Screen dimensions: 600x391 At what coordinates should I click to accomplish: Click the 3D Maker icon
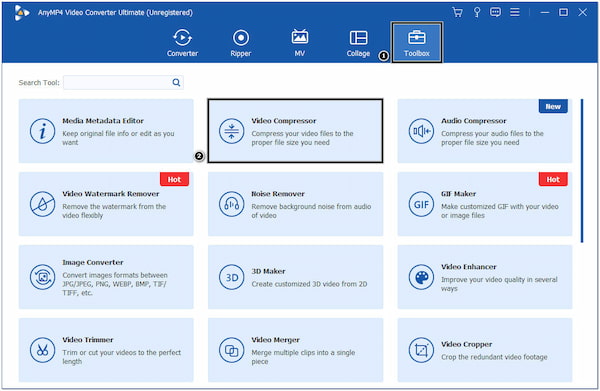tap(232, 277)
